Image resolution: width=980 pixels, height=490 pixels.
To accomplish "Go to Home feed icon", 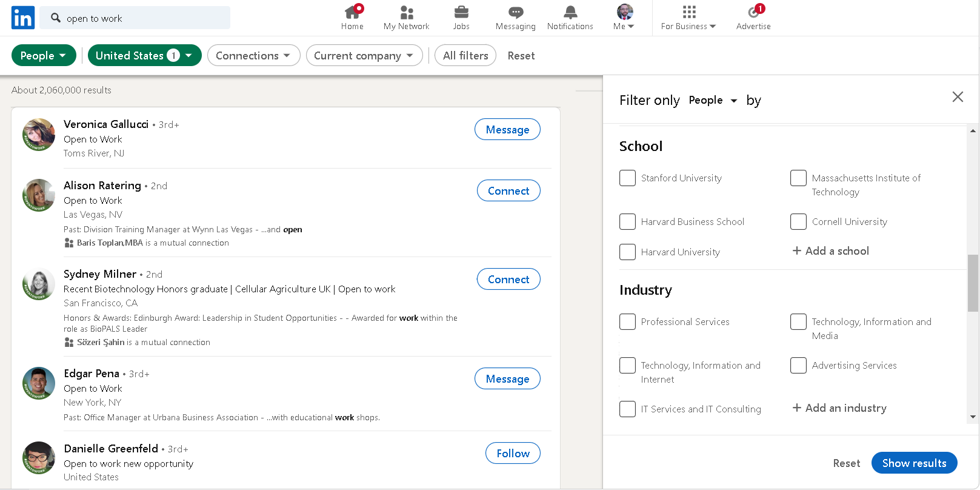I will click(x=352, y=12).
